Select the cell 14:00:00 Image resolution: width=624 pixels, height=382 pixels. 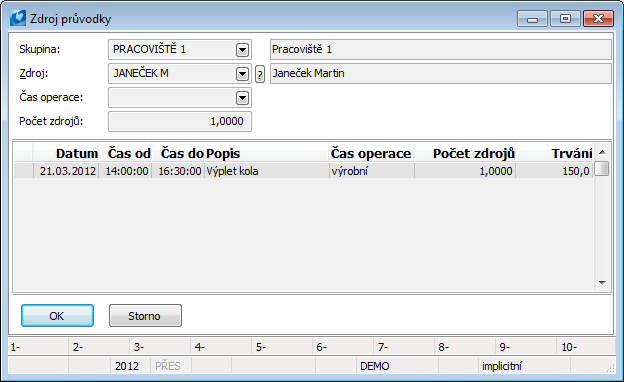pyautogui.click(x=125, y=171)
